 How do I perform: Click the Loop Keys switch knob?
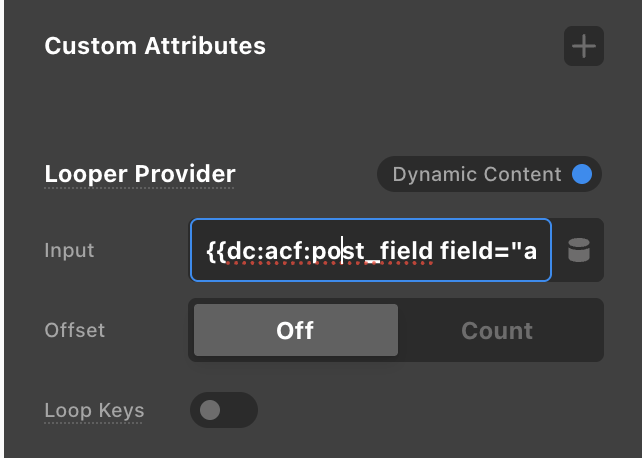[x=210, y=410]
